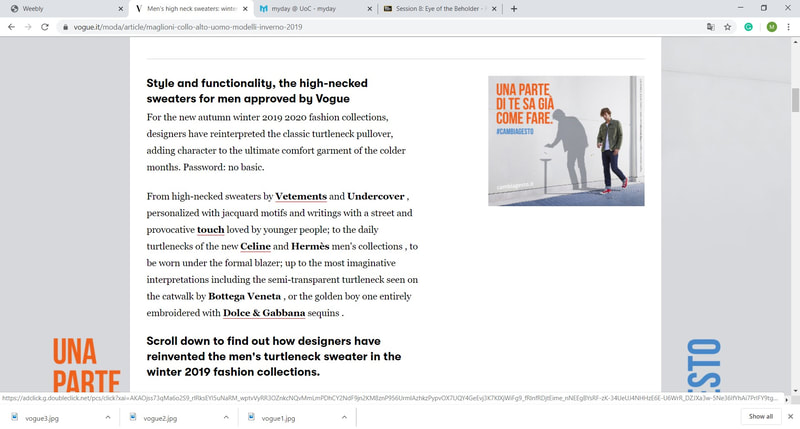The width and height of the screenshot is (800, 429).
Task: Close the Men's high neck sweaters tab
Action: (x=245, y=9)
